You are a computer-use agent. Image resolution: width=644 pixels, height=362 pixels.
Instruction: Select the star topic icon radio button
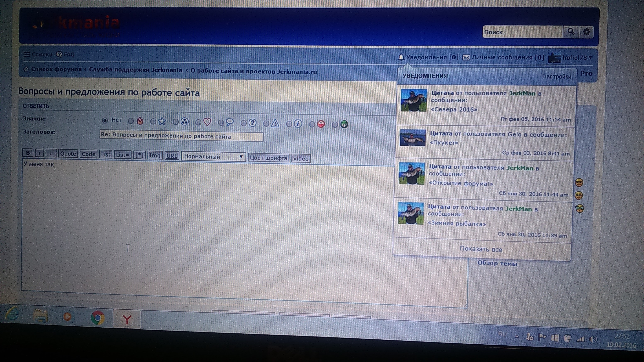[153, 121]
